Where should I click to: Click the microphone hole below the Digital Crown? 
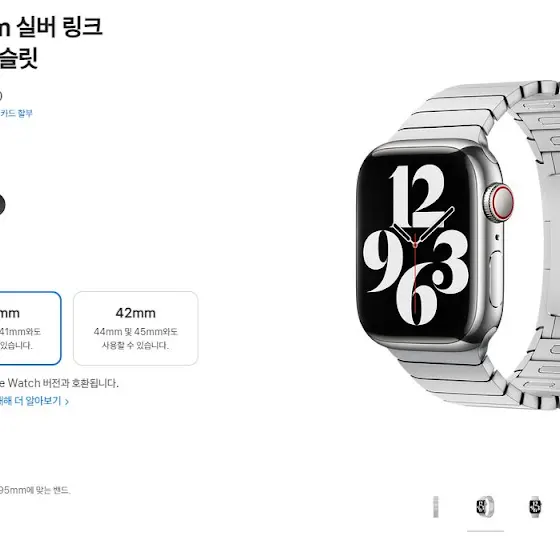click(497, 237)
